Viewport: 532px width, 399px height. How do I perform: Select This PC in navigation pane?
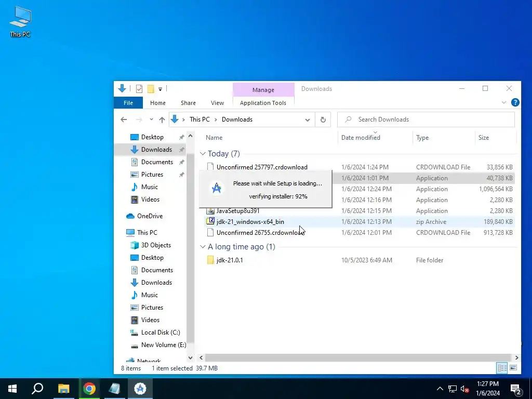147,233
